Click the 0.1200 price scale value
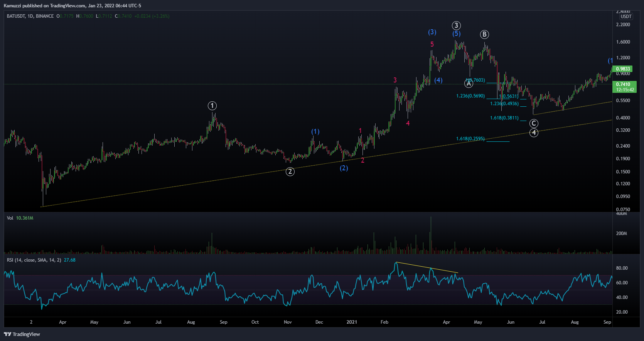 [x=623, y=184]
